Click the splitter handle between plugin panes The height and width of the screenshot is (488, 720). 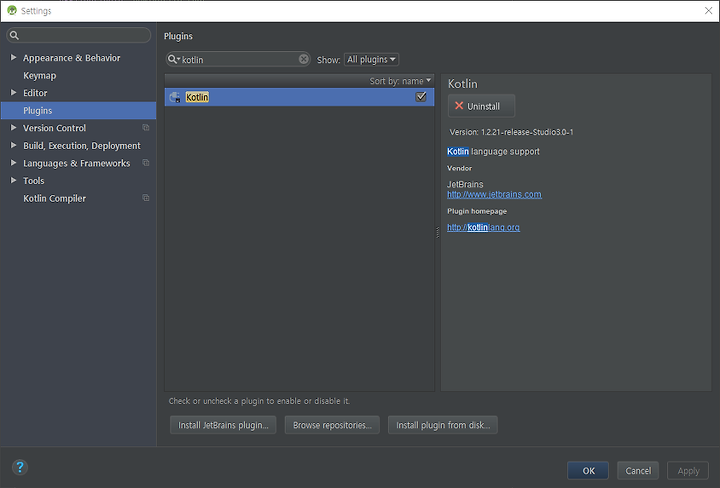point(437,233)
